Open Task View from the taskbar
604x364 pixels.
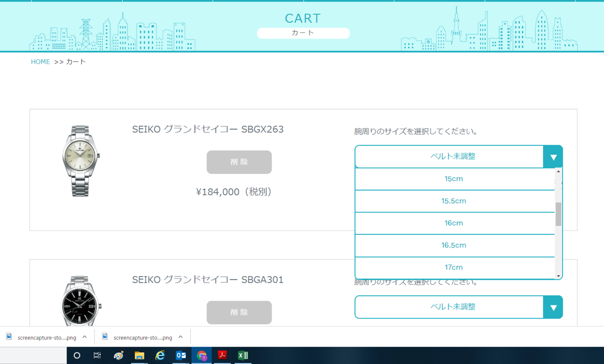(x=97, y=356)
